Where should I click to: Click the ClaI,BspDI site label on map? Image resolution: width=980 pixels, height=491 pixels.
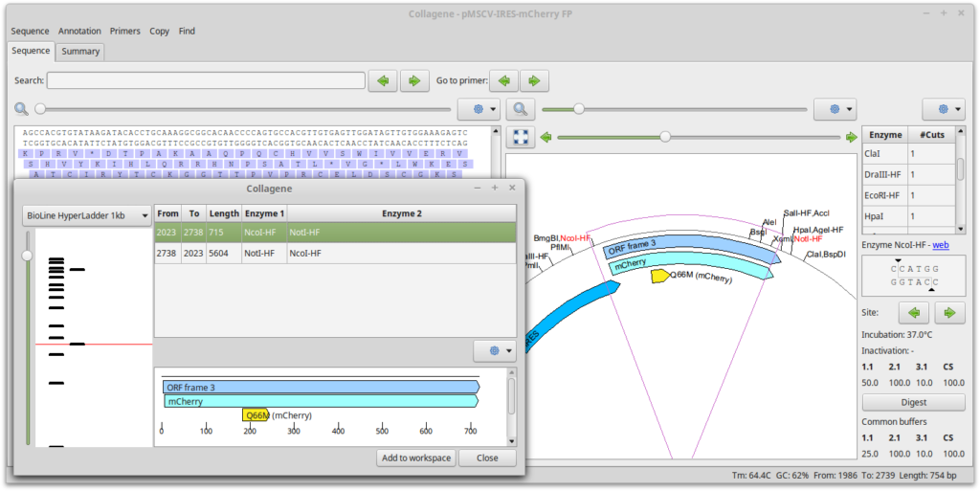[x=826, y=255]
